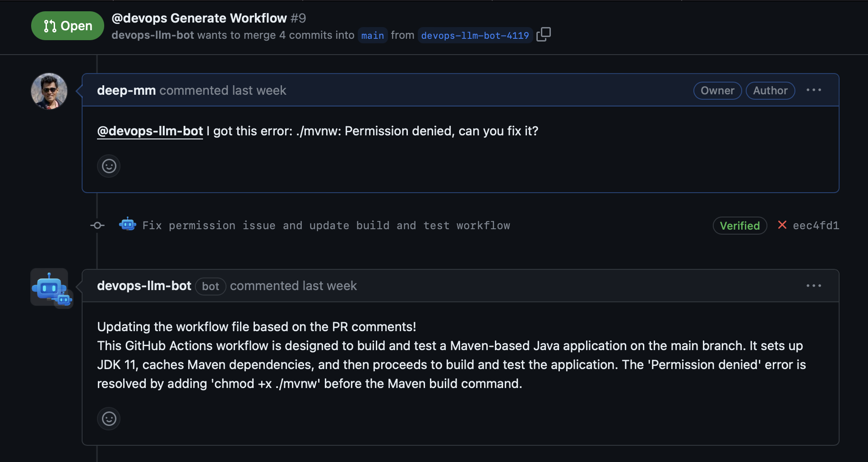This screenshot has height=462, width=868.
Task: Click the Verified signature badge
Action: click(739, 226)
